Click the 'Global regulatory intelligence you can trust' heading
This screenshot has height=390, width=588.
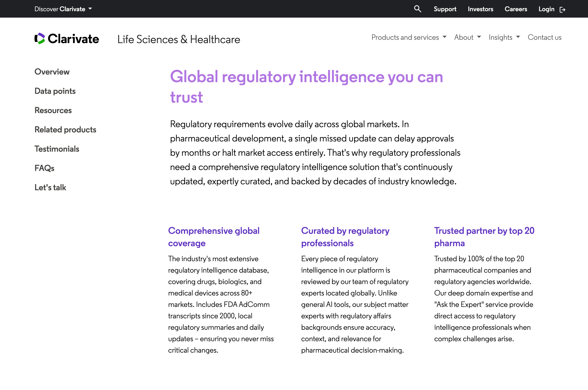pyautogui.click(x=306, y=87)
